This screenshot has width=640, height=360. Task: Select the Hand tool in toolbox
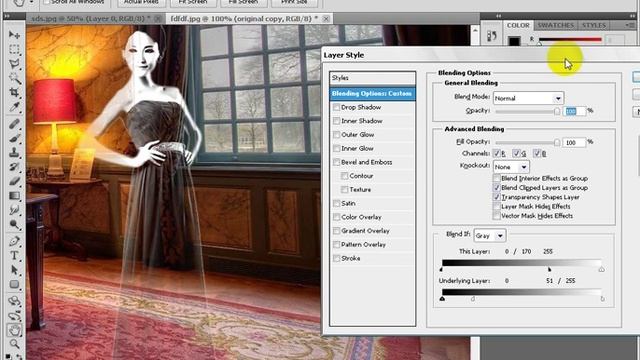click(x=14, y=330)
